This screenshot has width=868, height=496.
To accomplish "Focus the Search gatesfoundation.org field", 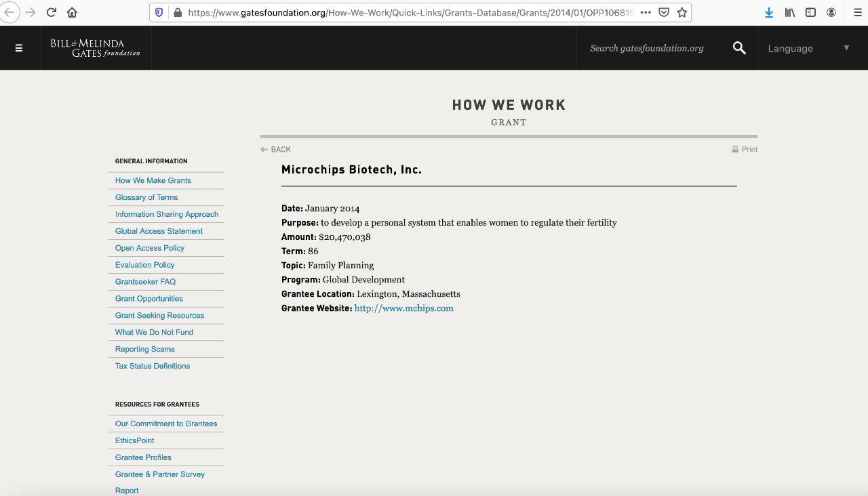I will tap(647, 48).
